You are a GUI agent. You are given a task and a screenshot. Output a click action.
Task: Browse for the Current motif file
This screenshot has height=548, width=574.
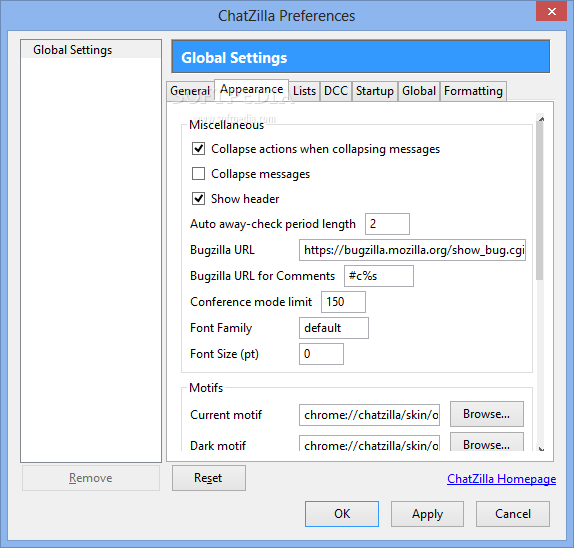pyautogui.click(x=487, y=414)
